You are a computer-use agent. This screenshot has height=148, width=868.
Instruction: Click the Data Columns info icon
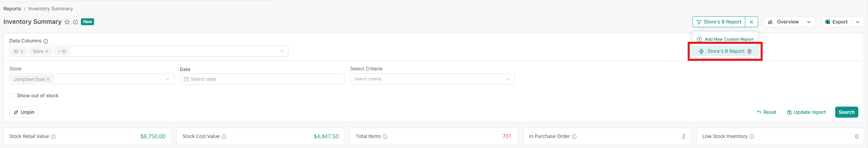[x=46, y=41]
